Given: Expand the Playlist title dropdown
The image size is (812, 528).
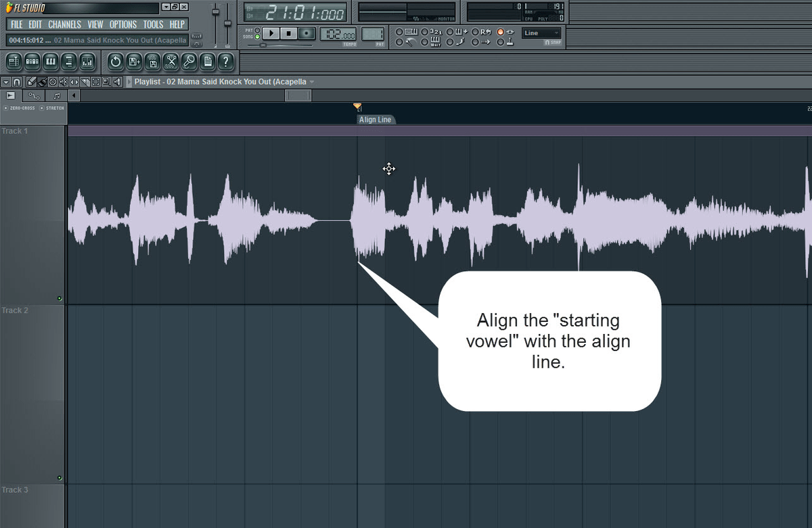Looking at the screenshot, I should click(x=311, y=81).
